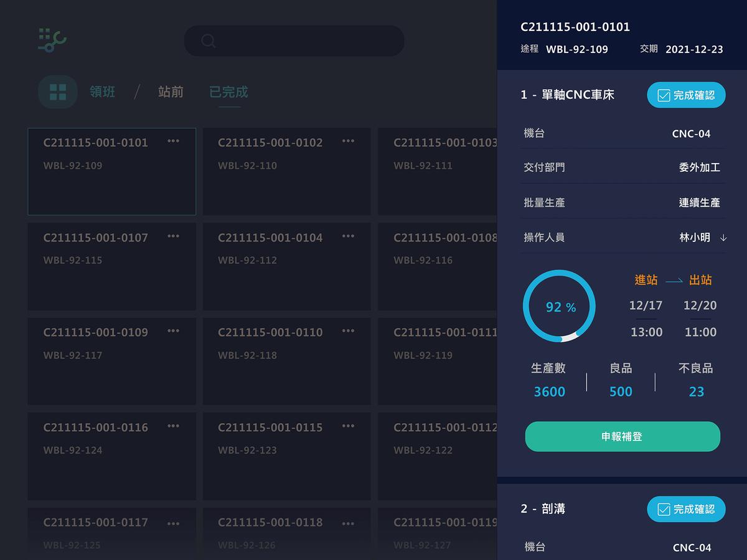The height and width of the screenshot is (560, 747).
Task: Expand the 操作人員 林小明 dropdown arrow
Action: pyautogui.click(x=723, y=238)
